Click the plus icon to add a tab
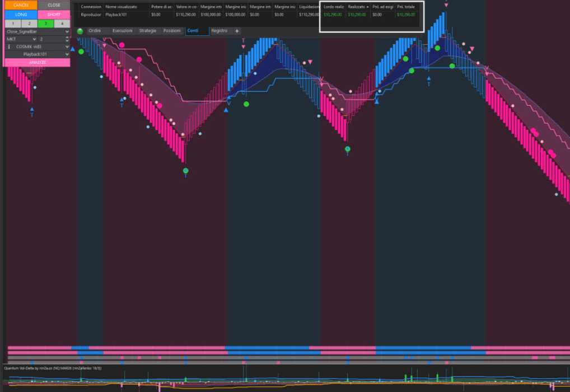The width and height of the screenshot is (570, 392). point(237,31)
